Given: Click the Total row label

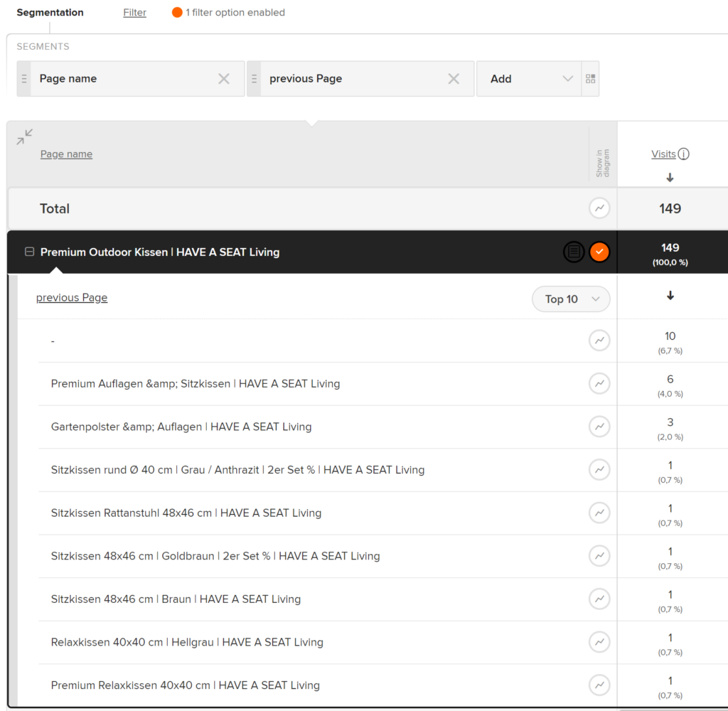Looking at the screenshot, I should [55, 208].
